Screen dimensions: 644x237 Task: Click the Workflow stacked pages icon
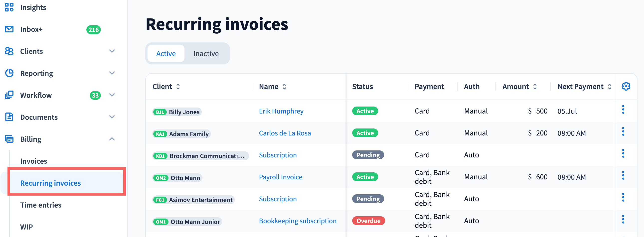pos(9,95)
